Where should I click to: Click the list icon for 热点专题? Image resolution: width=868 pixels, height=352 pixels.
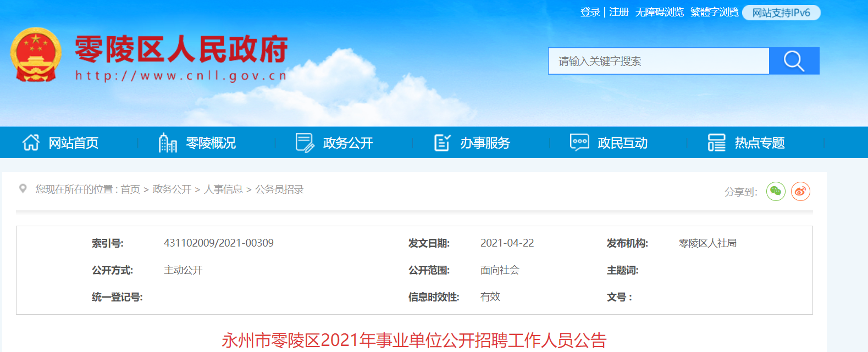pos(716,143)
